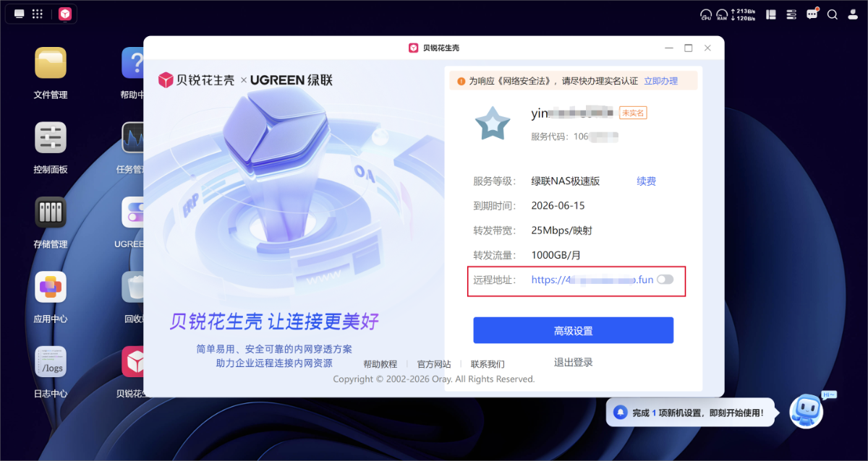868x461 pixels.
Task: Click the 立即办理 link
Action: (661, 81)
